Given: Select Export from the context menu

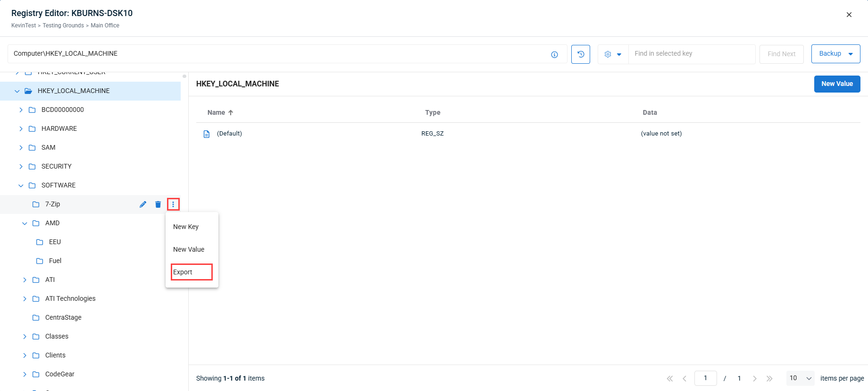Looking at the screenshot, I should (183, 272).
